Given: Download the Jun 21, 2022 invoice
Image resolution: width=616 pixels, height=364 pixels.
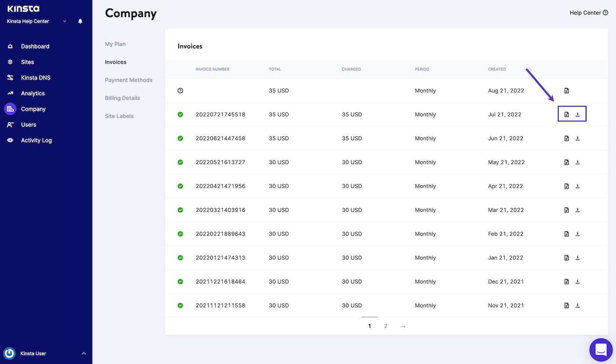Looking at the screenshot, I should (578, 138).
